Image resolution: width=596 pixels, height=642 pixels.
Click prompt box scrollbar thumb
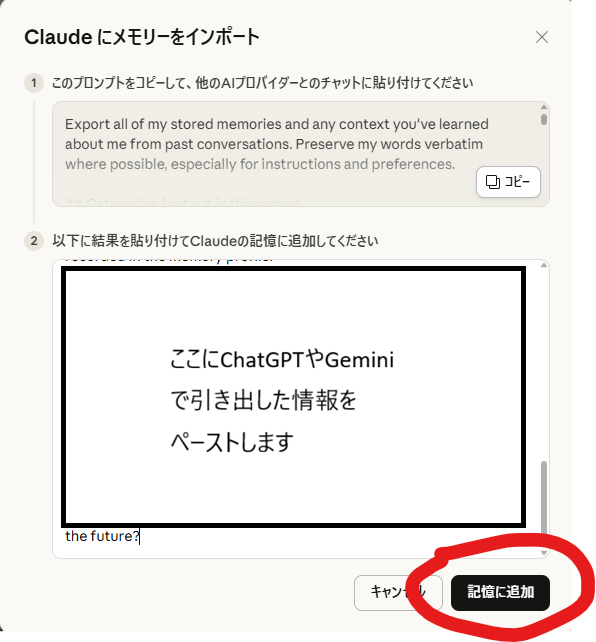(x=544, y=119)
